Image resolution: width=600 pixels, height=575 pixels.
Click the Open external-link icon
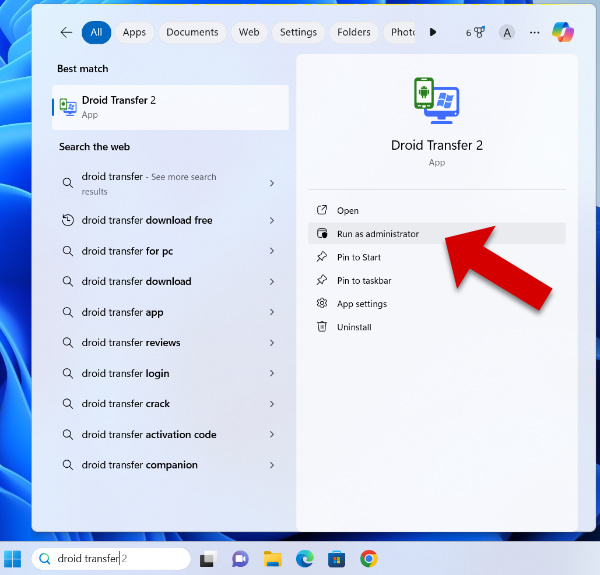tap(322, 210)
